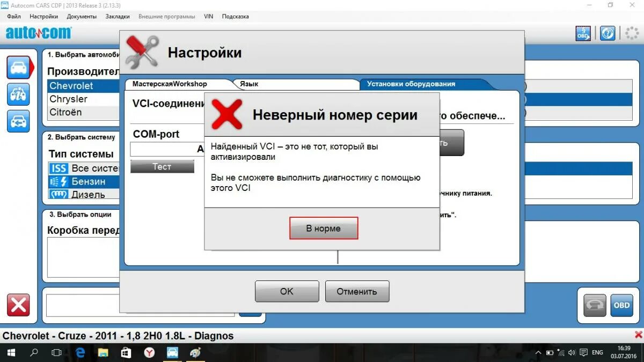644x362 pixels.
Task: Click the red X icon in lower left
Action: [x=19, y=305]
